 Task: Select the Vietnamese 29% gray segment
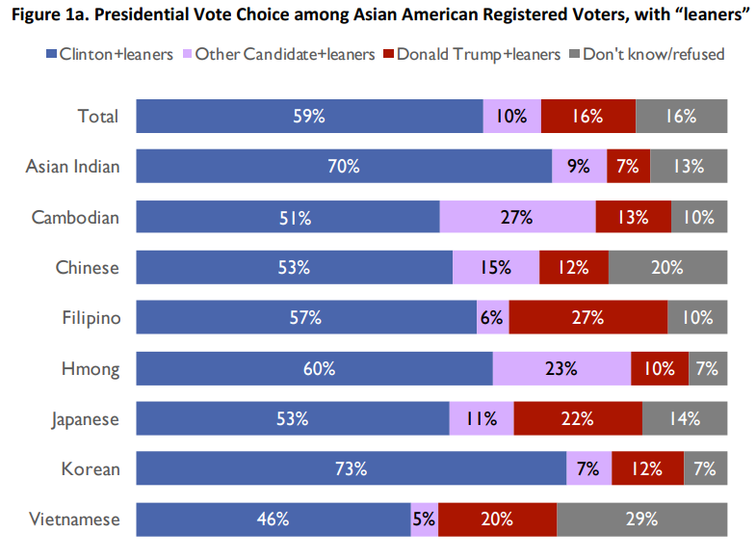(x=641, y=519)
